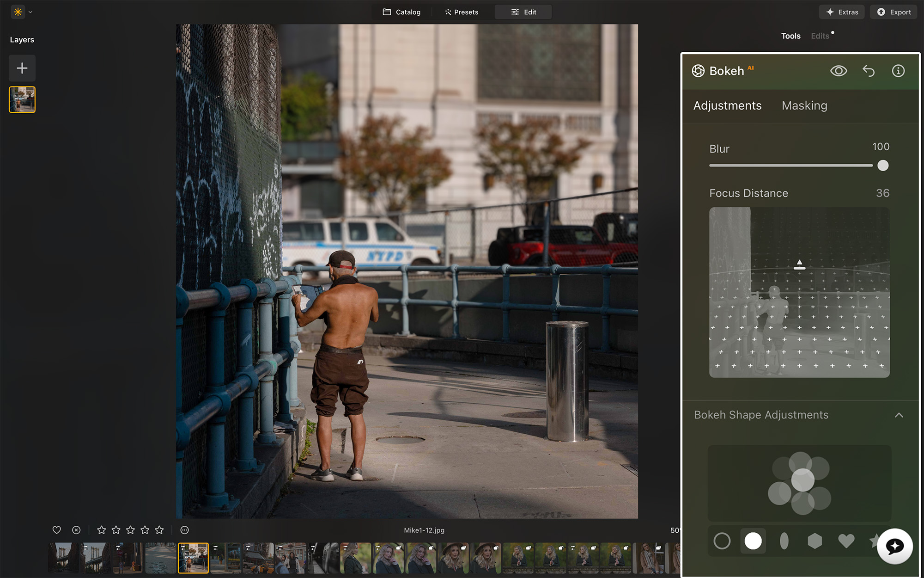Switch to the Masking tab
This screenshot has height=578, width=924.
804,105
